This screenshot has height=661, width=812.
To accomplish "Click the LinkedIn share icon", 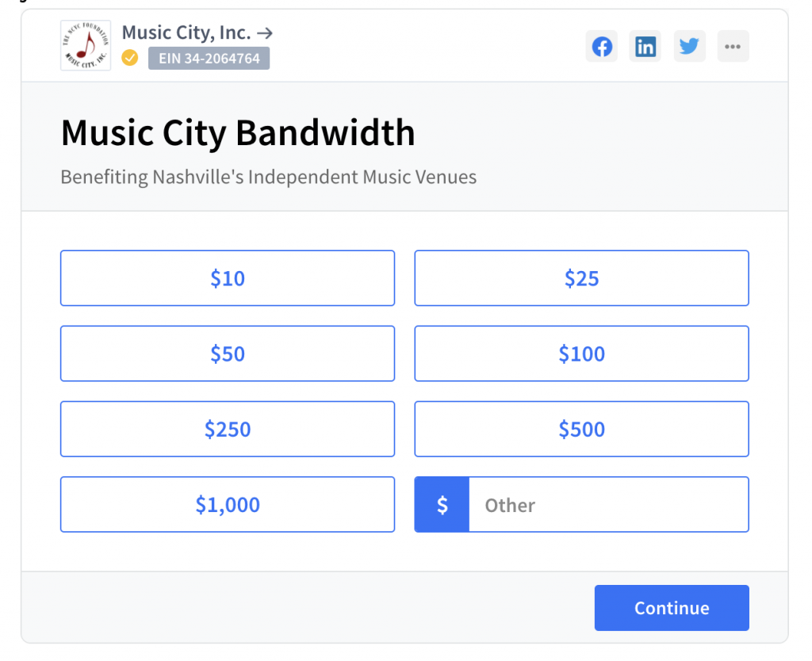I will pos(645,47).
